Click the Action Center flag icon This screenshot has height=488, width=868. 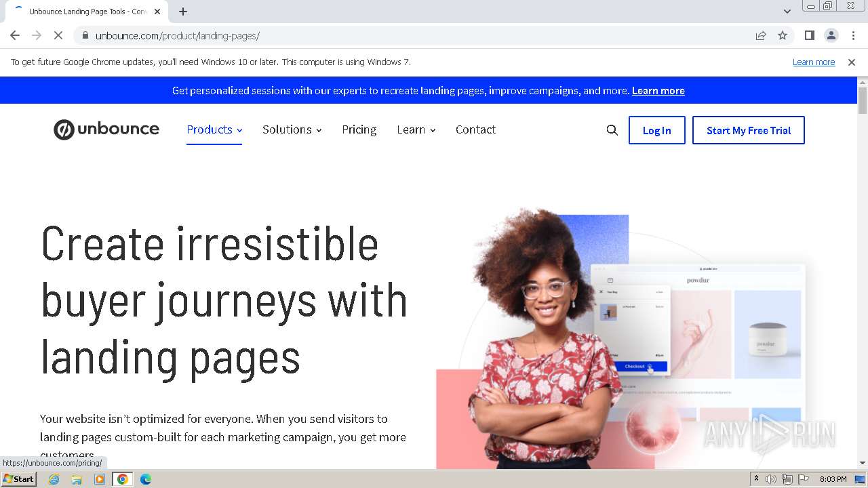pyautogui.click(x=804, y=479)
